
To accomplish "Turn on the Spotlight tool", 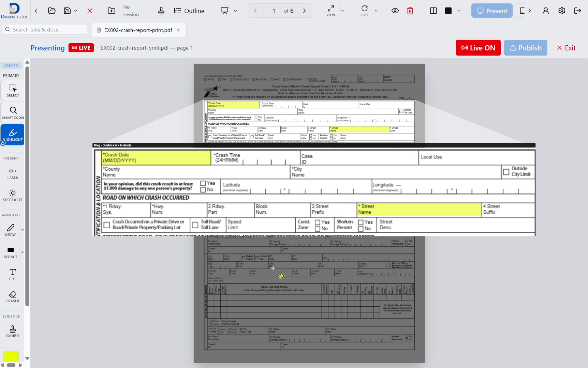I will click(13, 195).
